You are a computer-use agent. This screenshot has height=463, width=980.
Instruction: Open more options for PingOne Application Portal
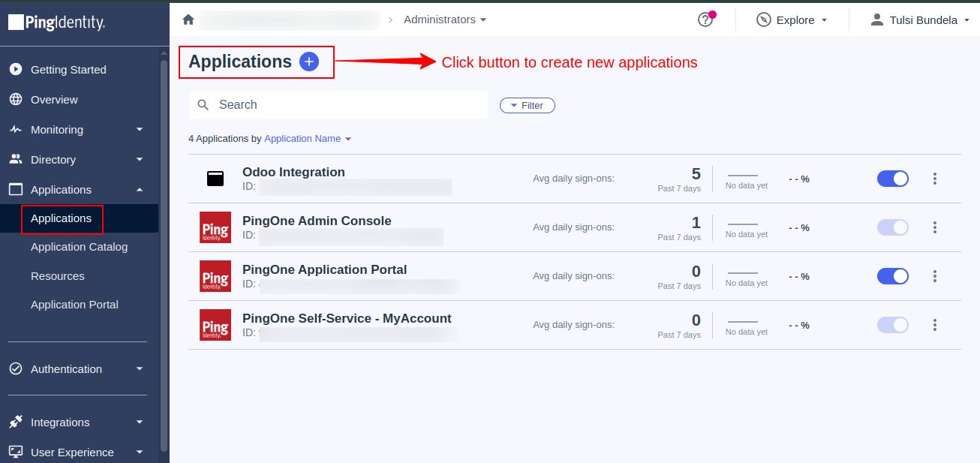point(935,276)
